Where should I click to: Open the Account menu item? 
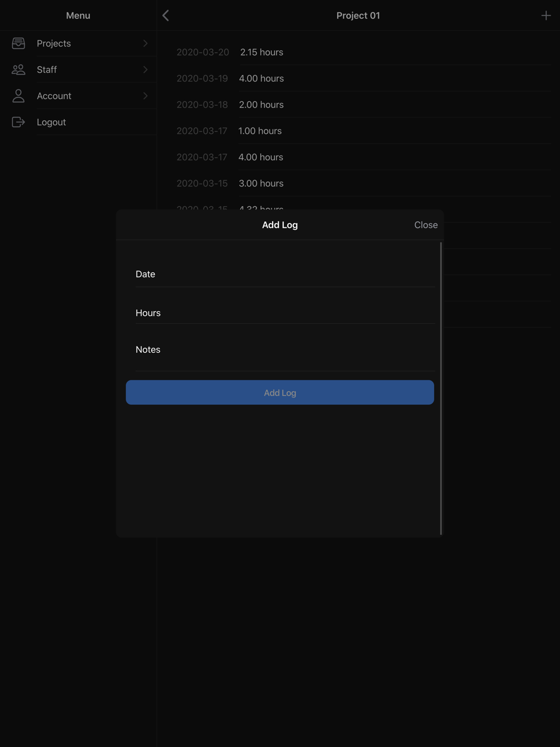tap(78, 96)
